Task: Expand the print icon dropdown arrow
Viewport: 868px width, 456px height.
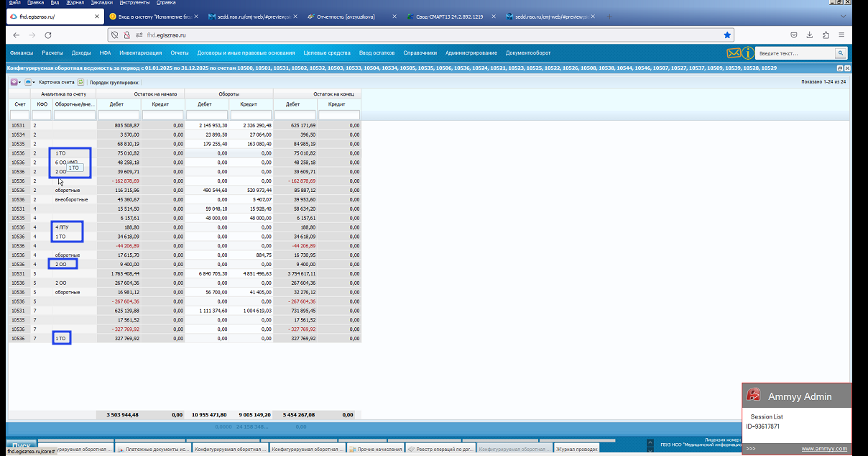Action: [34, 82]
